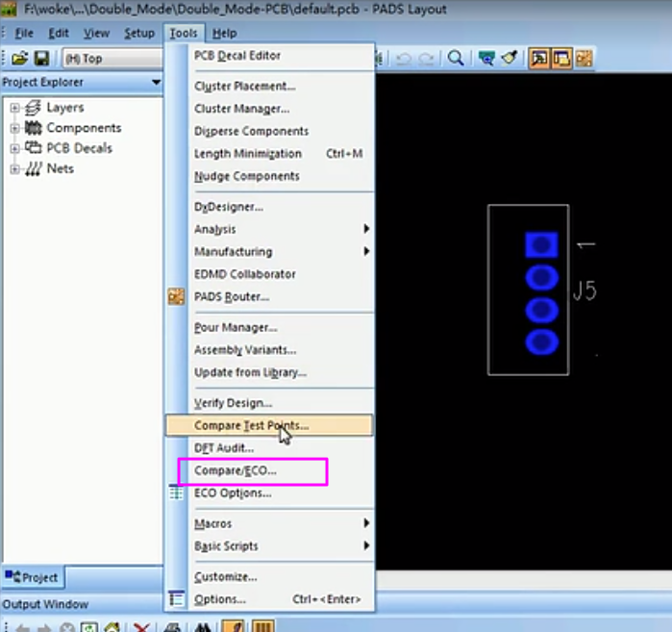Expand the Nets tree node
The height and width of the screenshot is (632, 672).
pos(15,168)
